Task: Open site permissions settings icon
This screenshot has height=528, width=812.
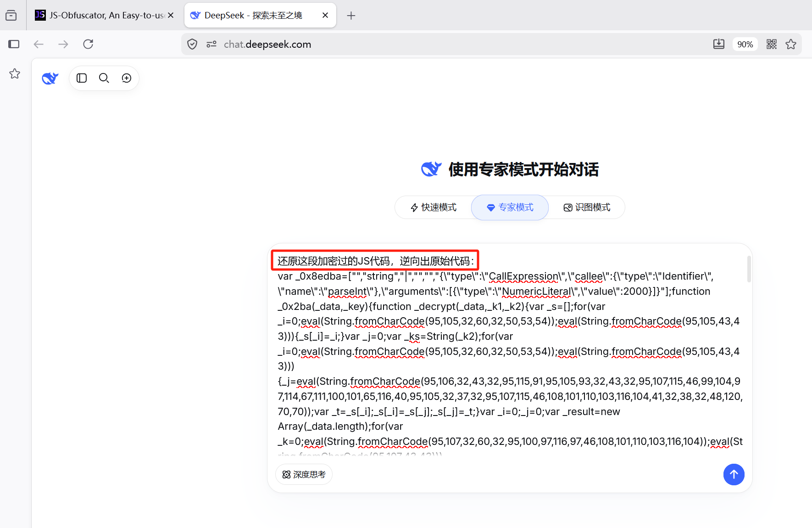Action: pos(211,44)
